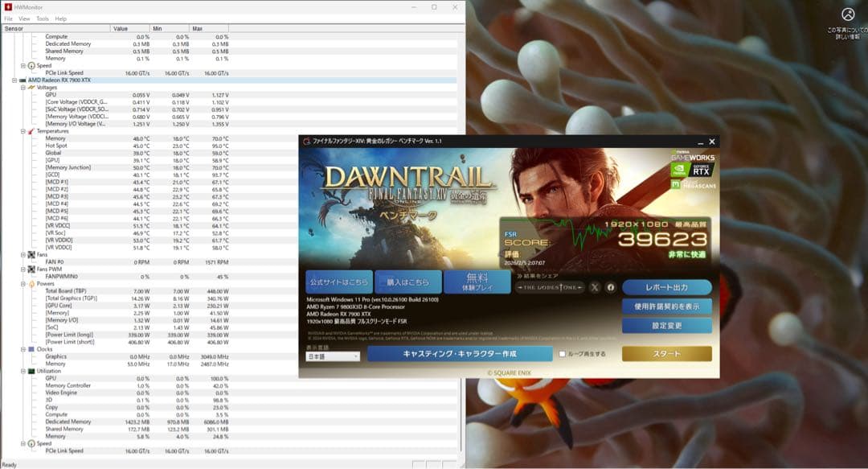Click the Temperatures thermometer icon
868x469 pixels.
point(31,131)
